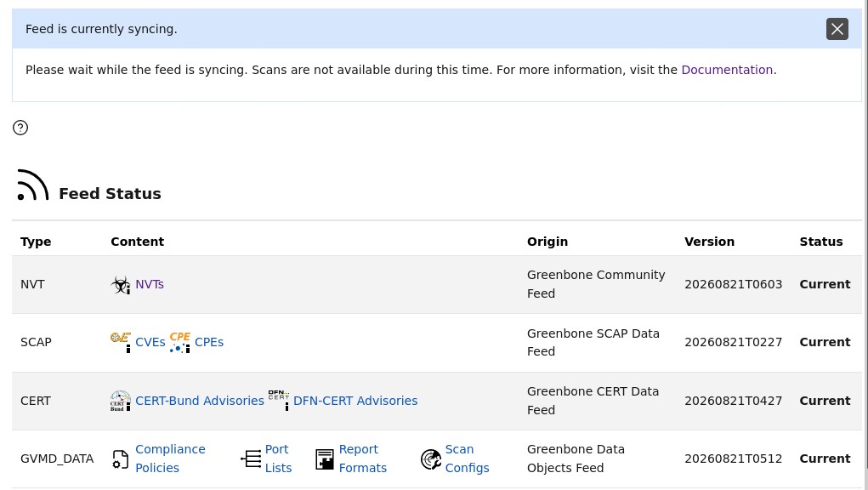The width and height of the screenshot is (868, 490).
Task: Click the Compliance Policies icon
Action: click(121, 459)
